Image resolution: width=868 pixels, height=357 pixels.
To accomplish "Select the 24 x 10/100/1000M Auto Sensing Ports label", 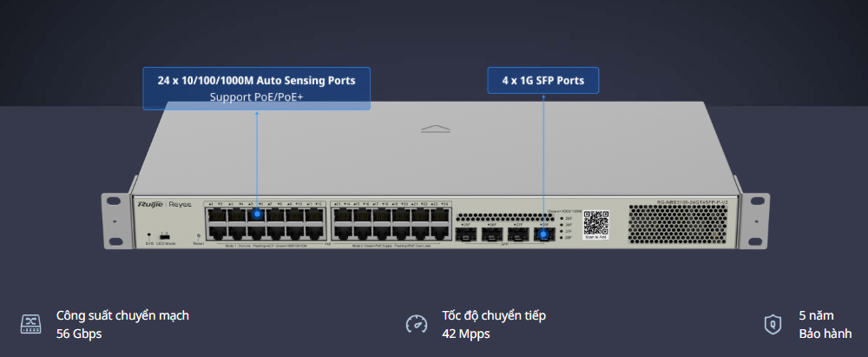I will (x=256, y=81).
